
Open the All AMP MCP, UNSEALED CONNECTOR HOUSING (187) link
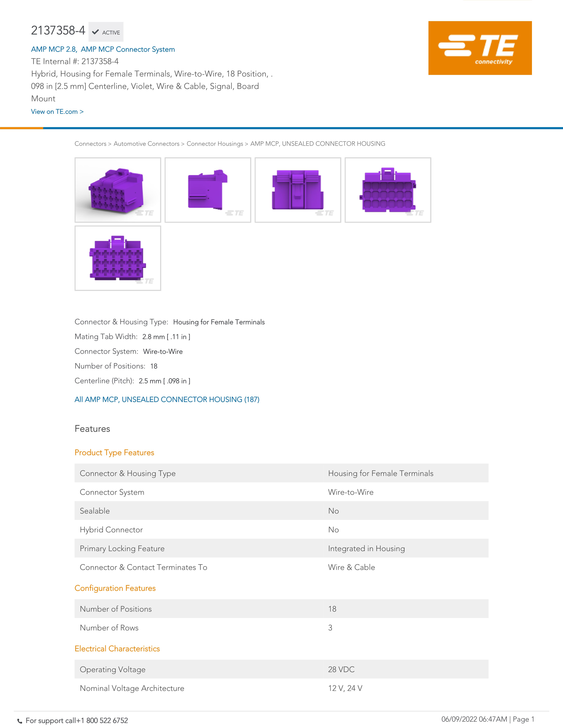click(x=167, y=399)
